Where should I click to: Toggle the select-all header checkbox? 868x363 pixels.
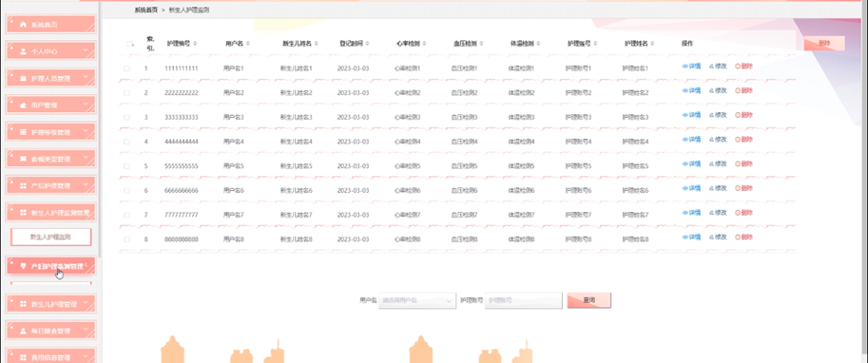pyautogui.click(x=129, y=44)
